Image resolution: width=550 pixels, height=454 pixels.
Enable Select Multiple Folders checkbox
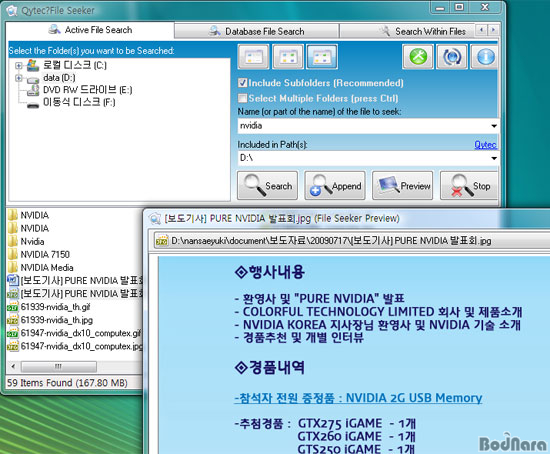tap(242, 98)
